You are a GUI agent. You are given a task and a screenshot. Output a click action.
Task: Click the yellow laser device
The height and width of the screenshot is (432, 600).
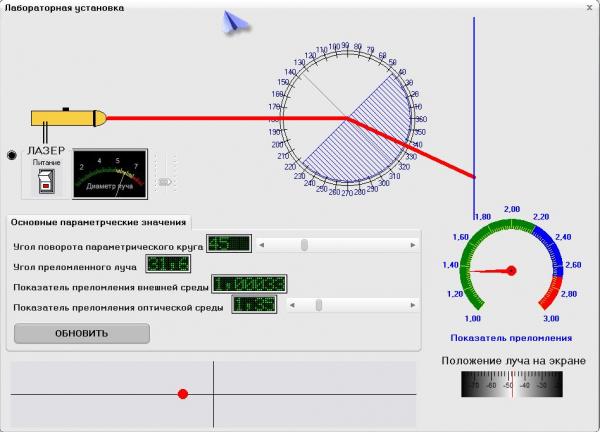tap(68, 118)
